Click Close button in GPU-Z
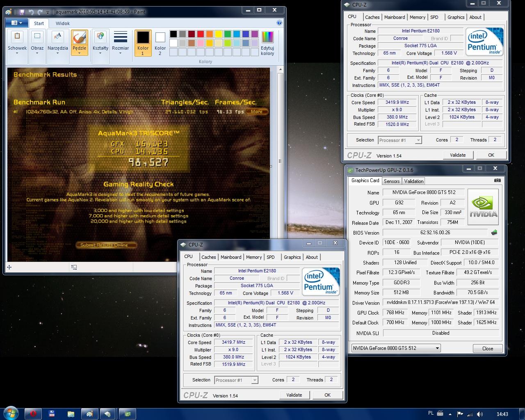 pos(488,348)
